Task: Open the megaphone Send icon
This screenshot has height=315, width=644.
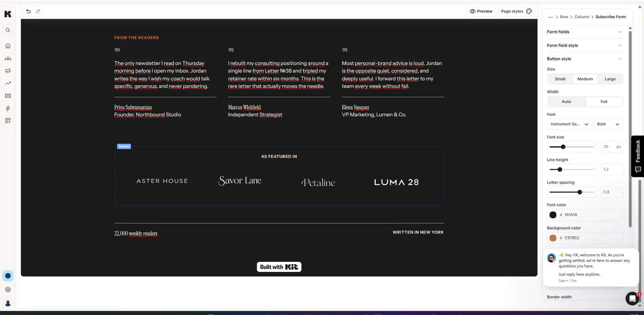Action: coord(8,71)
